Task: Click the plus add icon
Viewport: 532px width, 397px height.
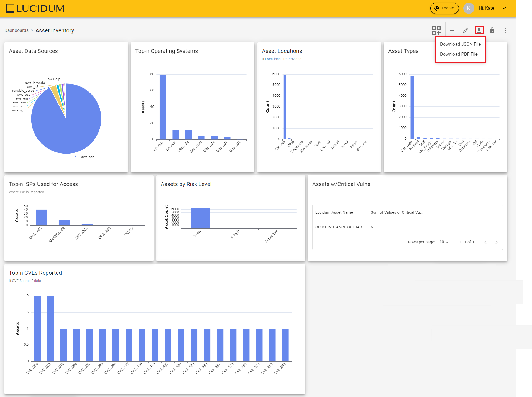Action: click(452, 30)
